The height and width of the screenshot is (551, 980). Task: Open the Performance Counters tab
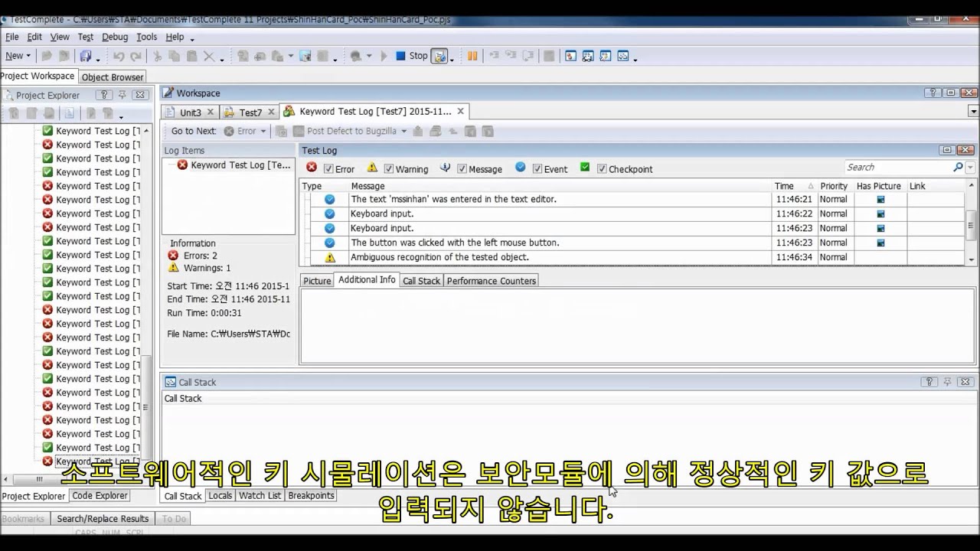pyautogui.click(x=492, y=281)
